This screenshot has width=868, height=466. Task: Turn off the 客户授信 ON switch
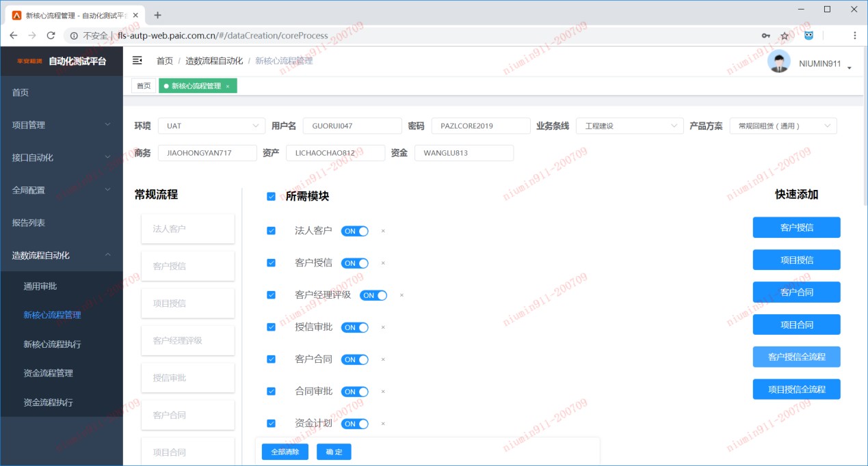point(354,263)
